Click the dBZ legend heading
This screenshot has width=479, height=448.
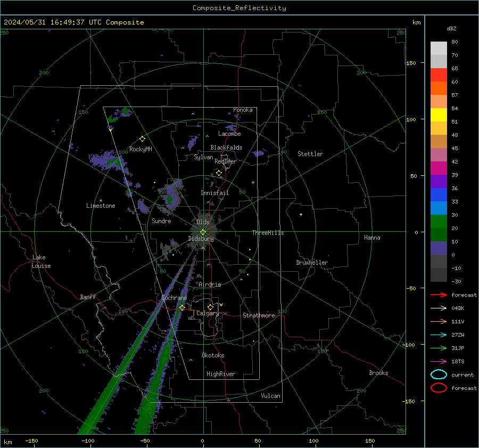click(x=451, y=29)
